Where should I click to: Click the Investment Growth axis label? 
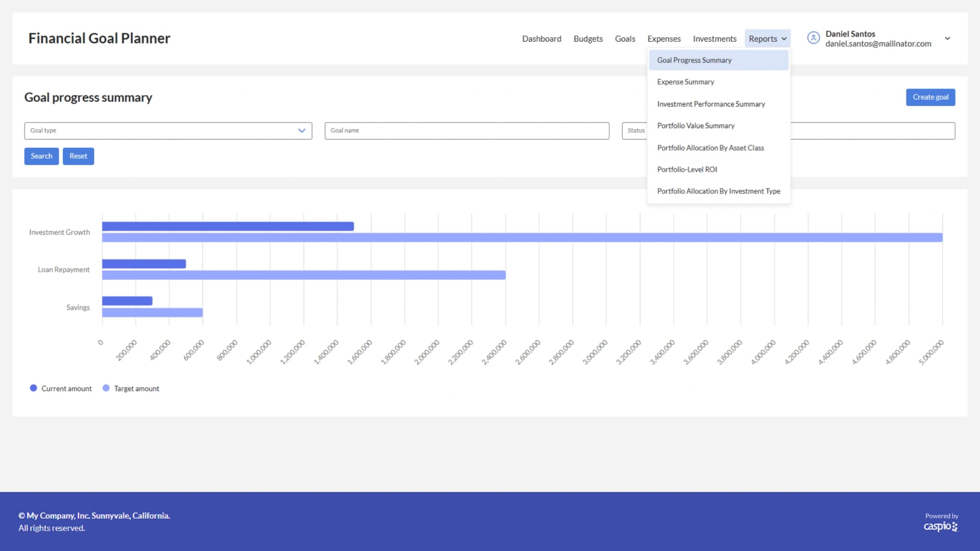60,232
